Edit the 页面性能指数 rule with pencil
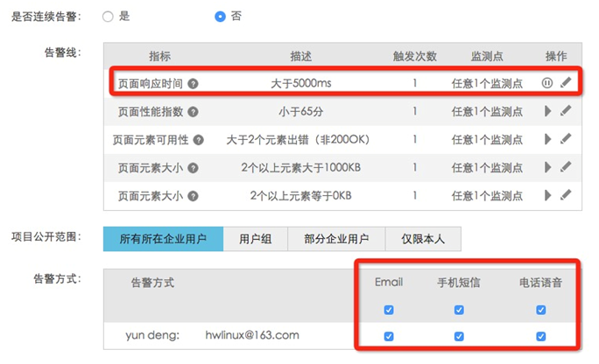Viewport: 599px width, 364px height. click(x=566, y=112)
